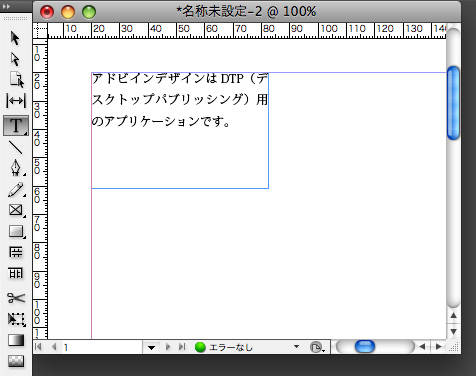Screen dimensions: 476x376
Task: Select the Line tool
Action: click(x=16, y=147)
